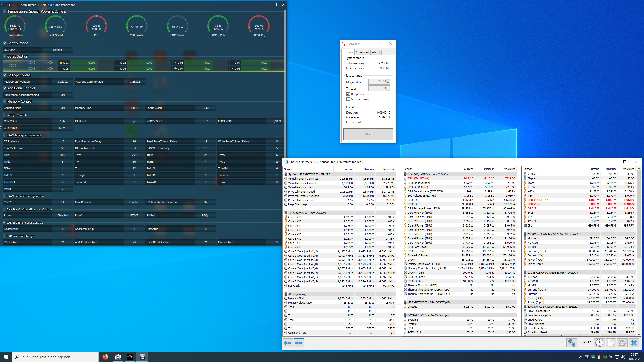Click the blue X close sensors icon

634,343
